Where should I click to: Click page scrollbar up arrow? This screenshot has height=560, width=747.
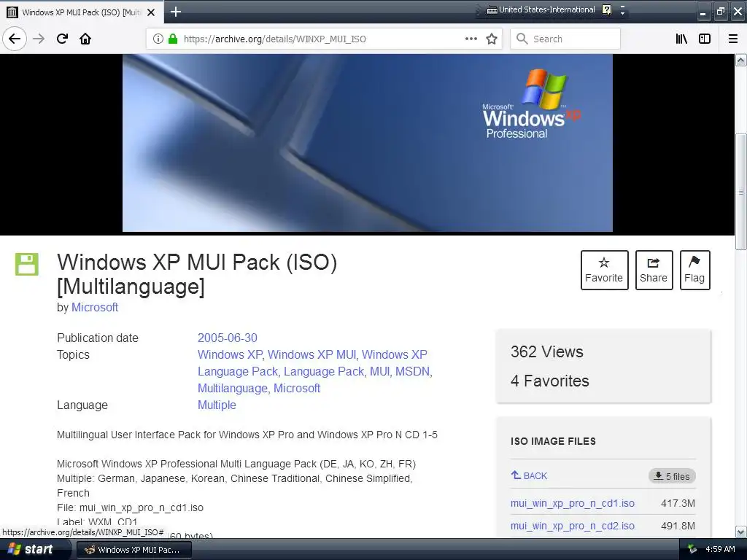pyautogui.click(x=741, y=60)
